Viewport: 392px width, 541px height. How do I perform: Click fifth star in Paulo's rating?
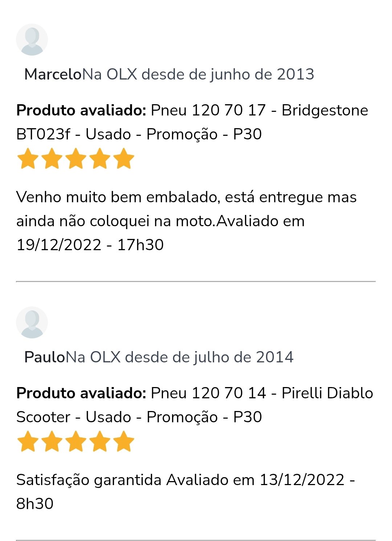[124, 442]
